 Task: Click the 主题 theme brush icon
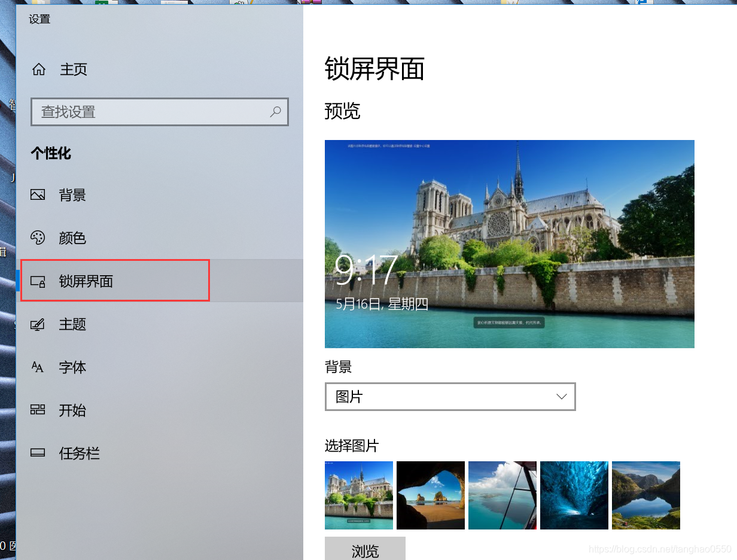tap(38, 324)
